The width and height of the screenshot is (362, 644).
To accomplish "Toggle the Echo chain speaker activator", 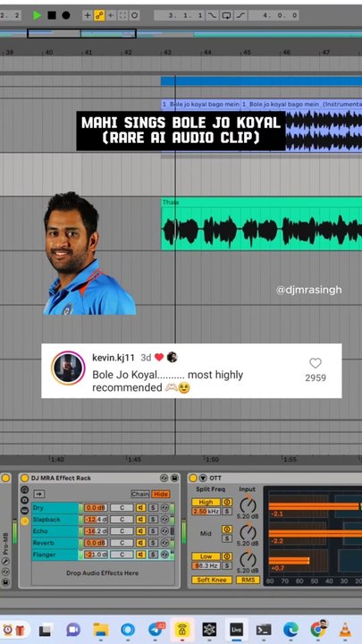I will [141, 531].
